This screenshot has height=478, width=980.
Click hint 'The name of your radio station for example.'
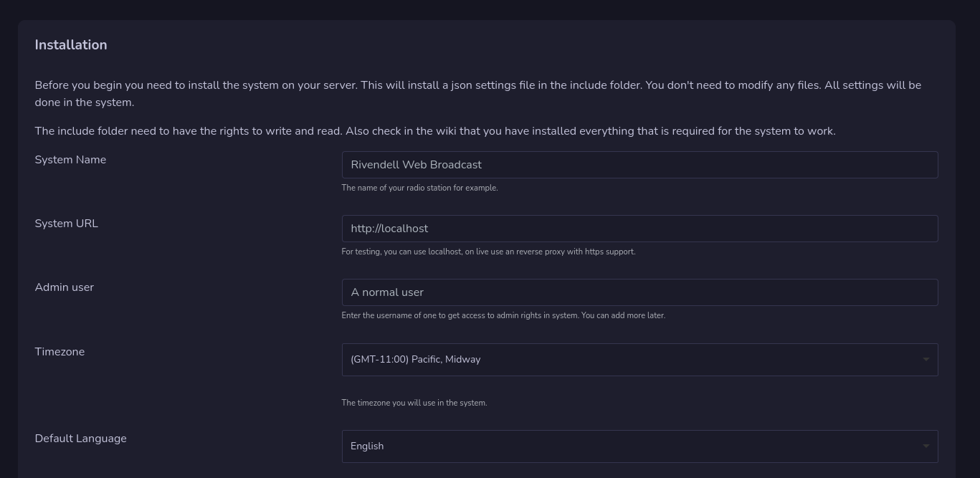click(419, 188)
